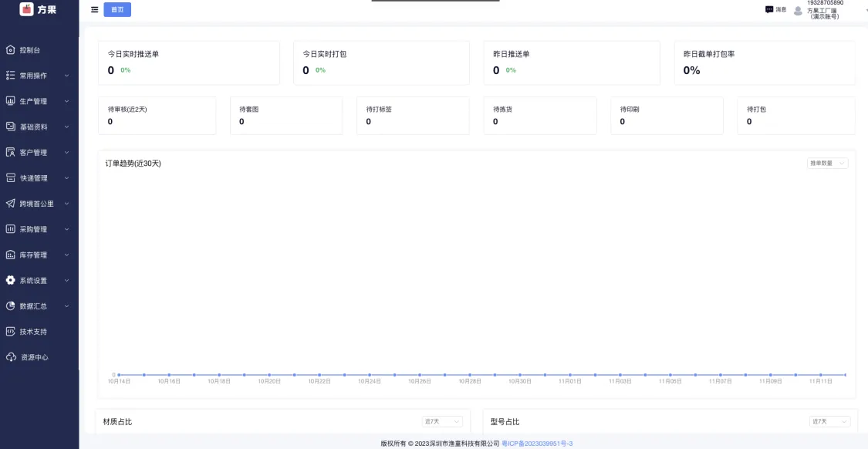This screenshot has width=868, height=449.
Task: Open the 近7天 dropdown for 材质占比
Action: pos(442,421)
